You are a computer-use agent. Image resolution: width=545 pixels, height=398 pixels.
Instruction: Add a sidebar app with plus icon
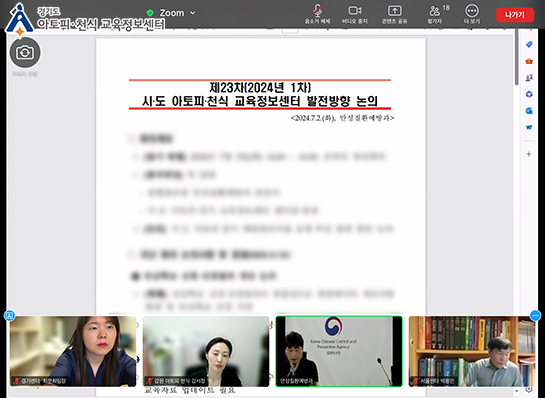tap(529, 154)
